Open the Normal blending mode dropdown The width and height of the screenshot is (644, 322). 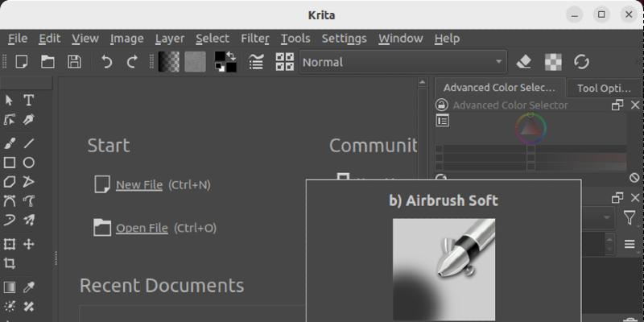tap(402, 62)
